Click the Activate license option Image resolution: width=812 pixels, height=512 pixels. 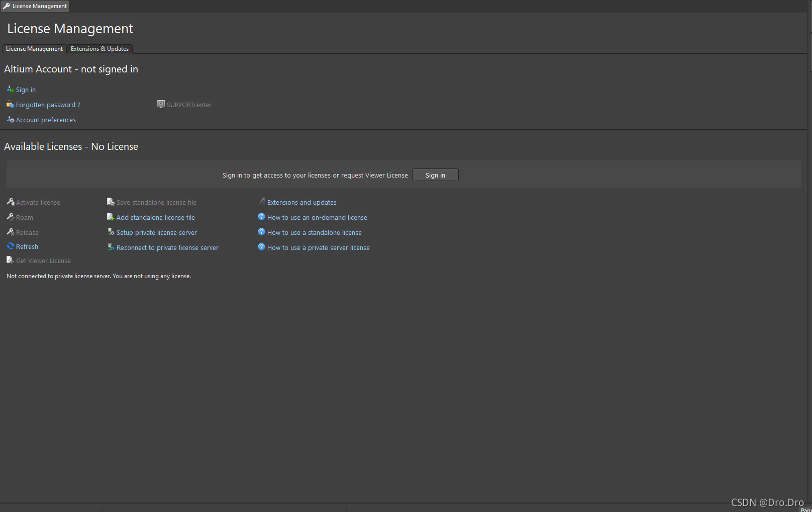tap(38, 202)
